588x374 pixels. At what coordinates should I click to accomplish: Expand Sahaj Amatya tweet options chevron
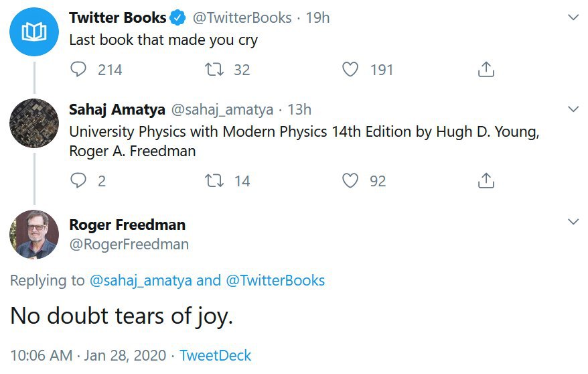573,109
